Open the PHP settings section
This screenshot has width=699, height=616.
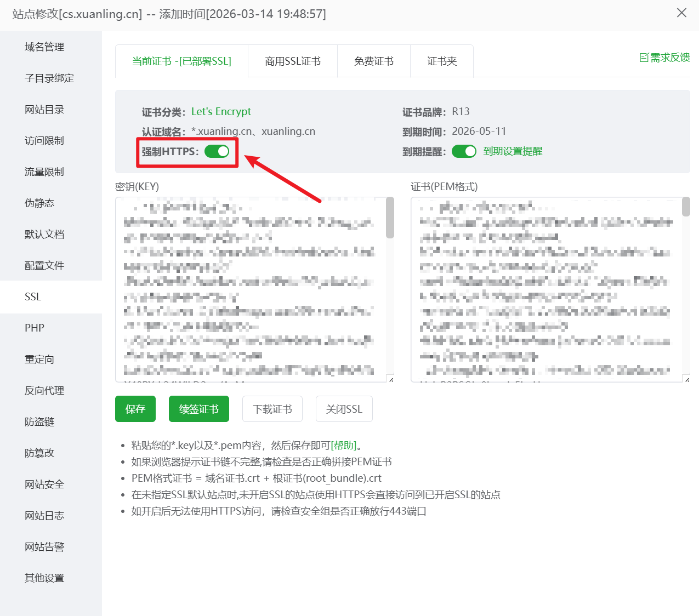click(34, 328)
